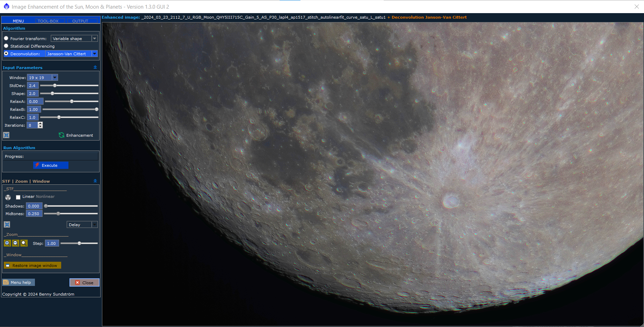This screenshot has height=327, width=644.
Task: Click the RelaxB value field 1.00
Action: 34,109
